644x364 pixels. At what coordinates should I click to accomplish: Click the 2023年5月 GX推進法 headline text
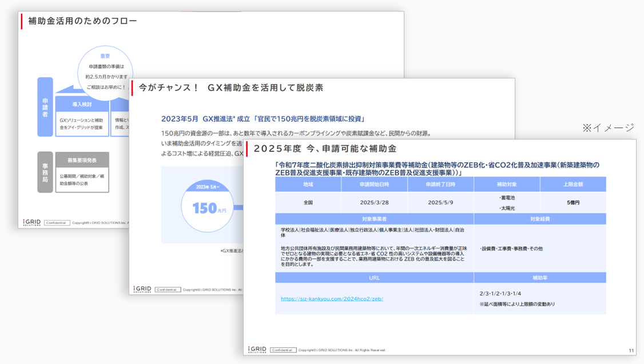[263, 119]
